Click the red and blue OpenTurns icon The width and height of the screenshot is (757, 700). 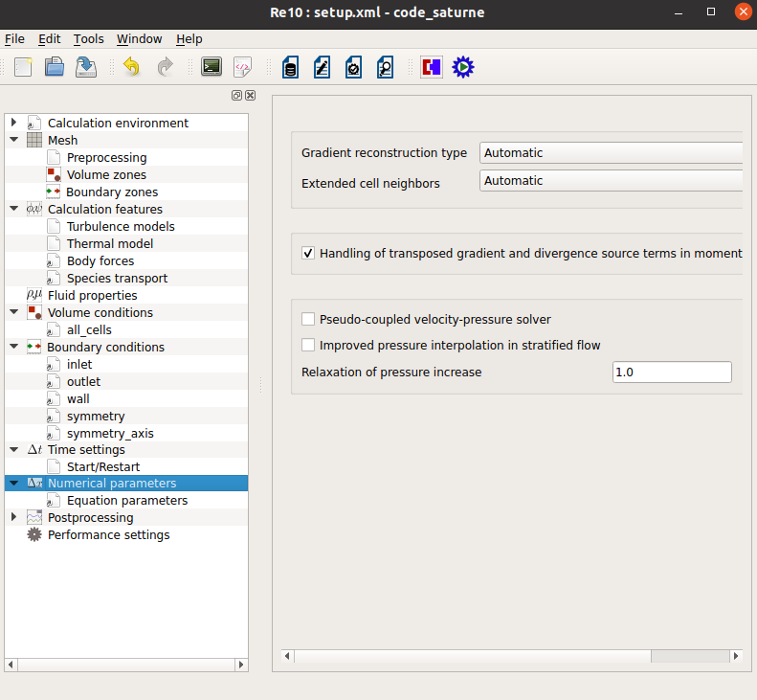coord(432,67)
